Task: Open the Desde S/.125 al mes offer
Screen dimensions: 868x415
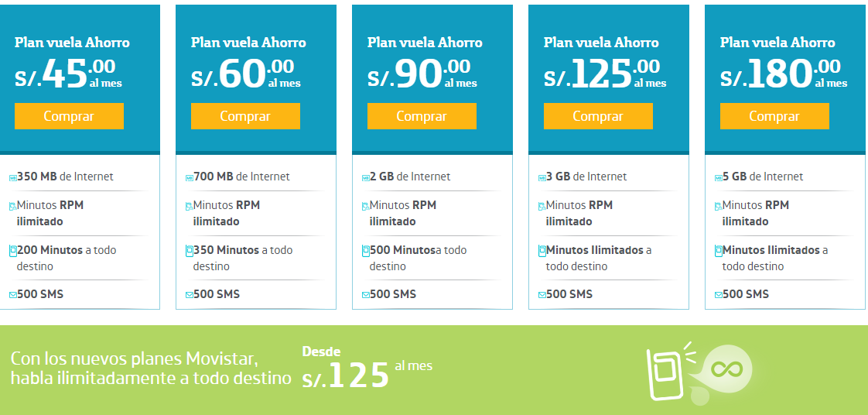Action: [367, 368]
